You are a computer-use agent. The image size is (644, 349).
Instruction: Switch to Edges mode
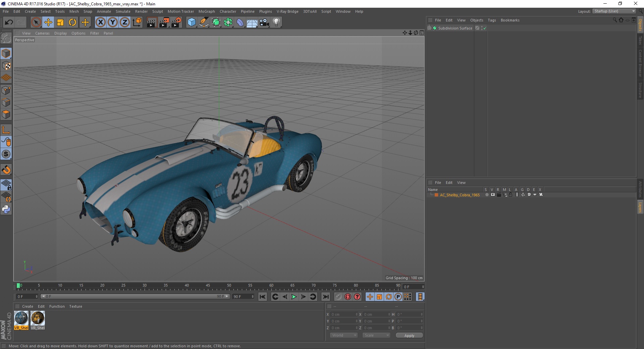coord(6,102)
